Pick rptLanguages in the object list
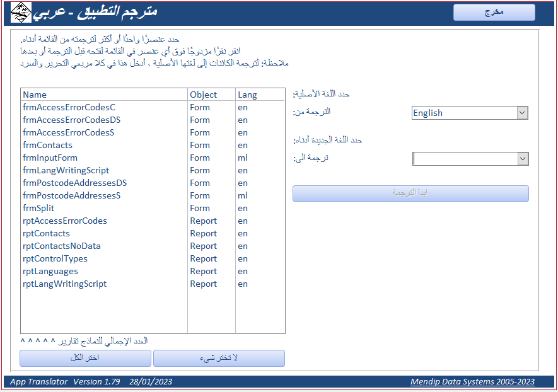Viewport: 558px width, 392px height. pos(153,272)
